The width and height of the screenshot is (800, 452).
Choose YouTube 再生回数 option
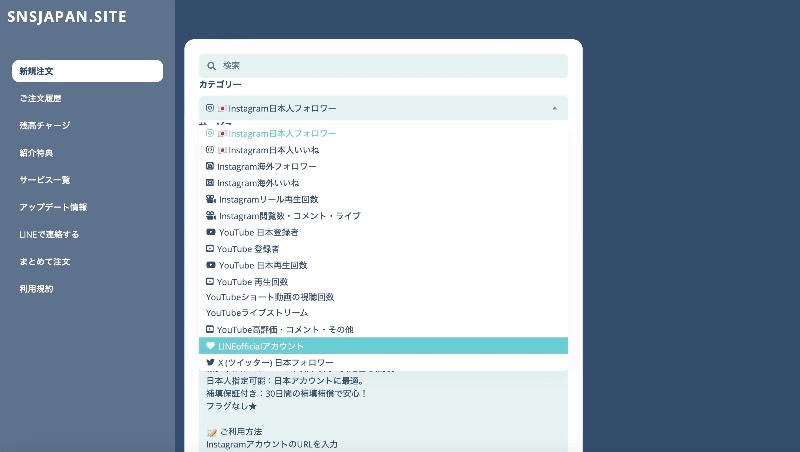[x=383, y=282]
